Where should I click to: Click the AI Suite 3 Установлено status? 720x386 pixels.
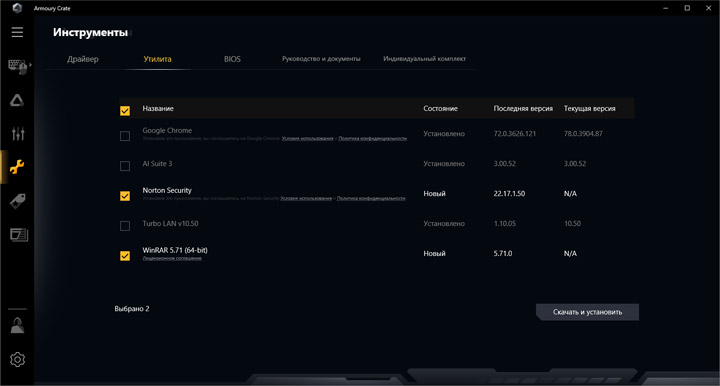(x=444, y=163)
